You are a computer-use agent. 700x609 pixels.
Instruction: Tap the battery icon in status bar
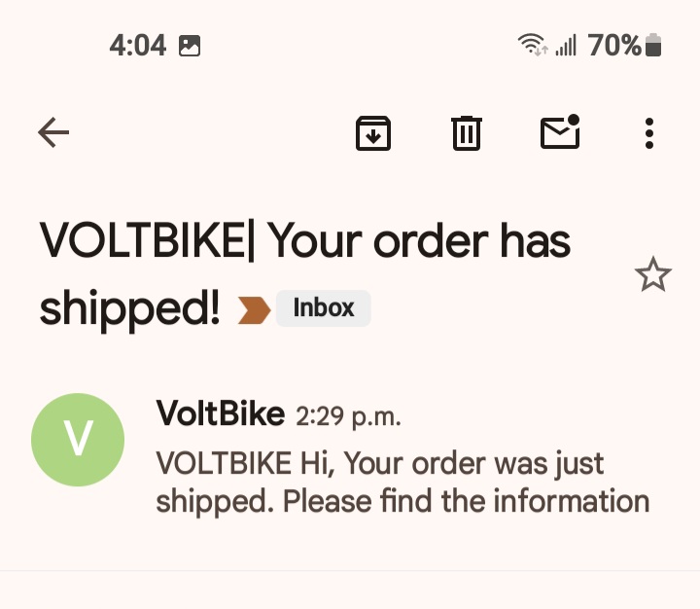[x=653, y=45]
